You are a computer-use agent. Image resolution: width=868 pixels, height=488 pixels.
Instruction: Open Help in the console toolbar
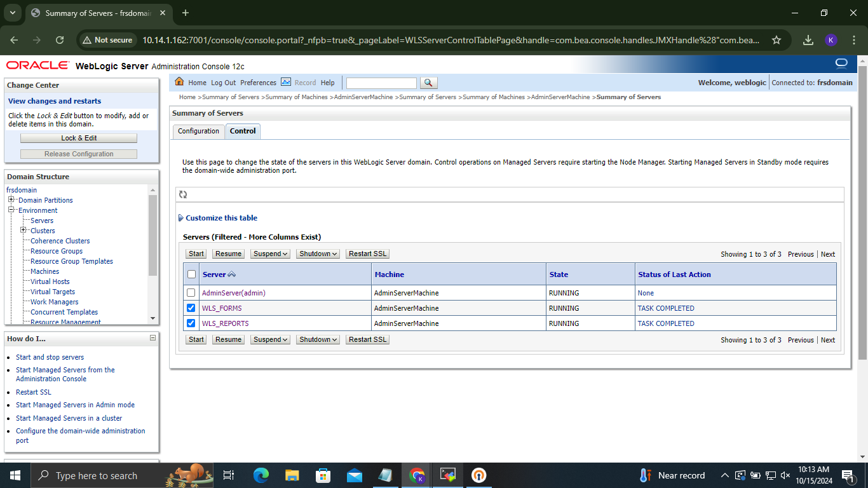click(327, 83)
